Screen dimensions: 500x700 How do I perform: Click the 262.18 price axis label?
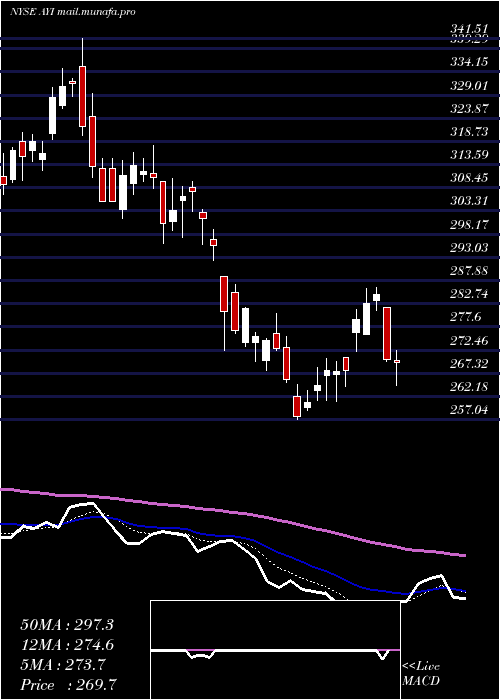coord(468,387)
